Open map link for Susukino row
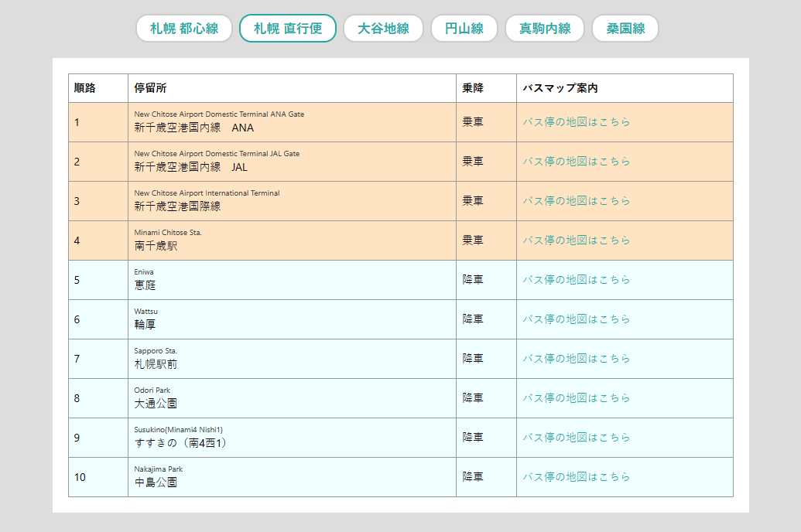The width and height of the screenshot is (801, 532). coord(576,438)
